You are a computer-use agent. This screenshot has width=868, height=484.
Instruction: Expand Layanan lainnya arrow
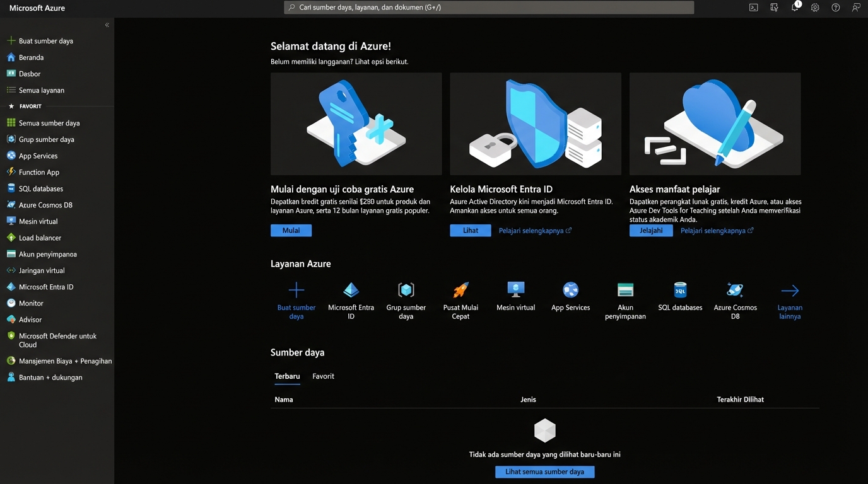click(x=790, y=291)
